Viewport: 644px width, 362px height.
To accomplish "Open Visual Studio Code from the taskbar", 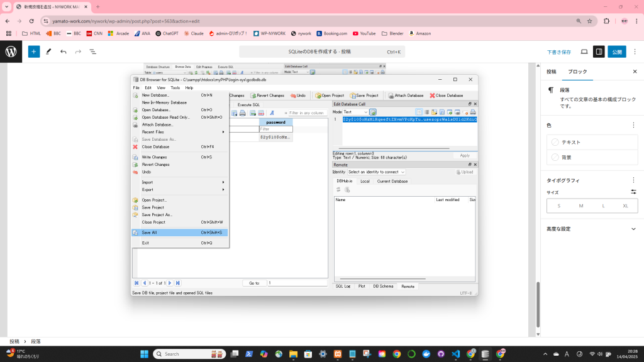I will click(455, 354).
